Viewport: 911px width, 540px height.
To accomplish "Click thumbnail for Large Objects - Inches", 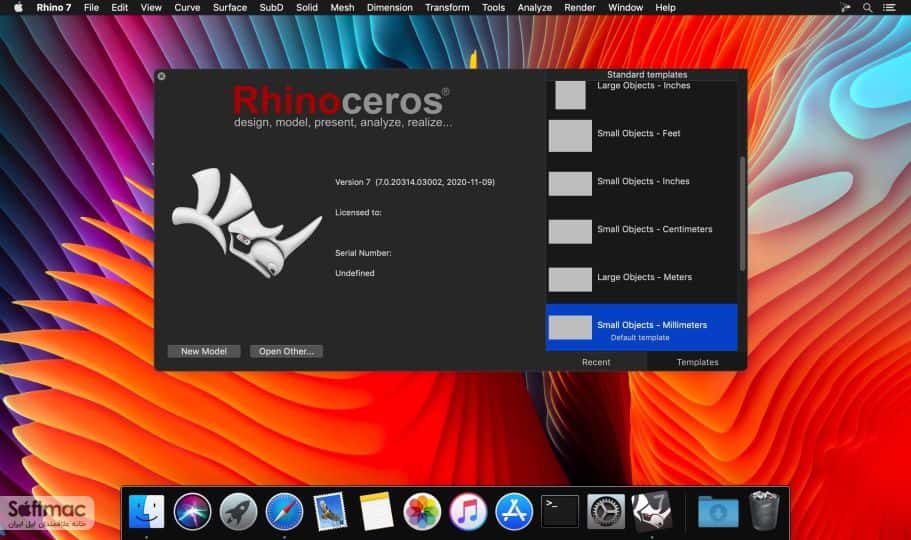I will [570, 95].
